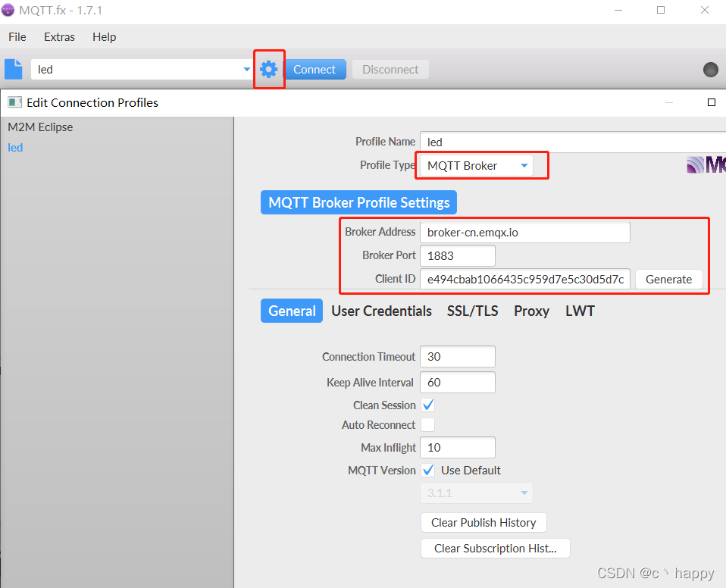
Task: Click the Connection Timeout field
Action: pos(458,356)
